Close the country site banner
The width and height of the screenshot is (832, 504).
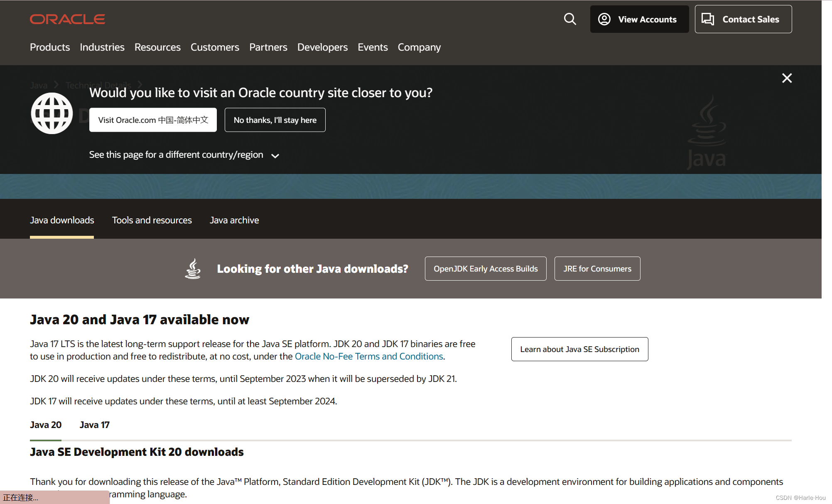[787, 78]
